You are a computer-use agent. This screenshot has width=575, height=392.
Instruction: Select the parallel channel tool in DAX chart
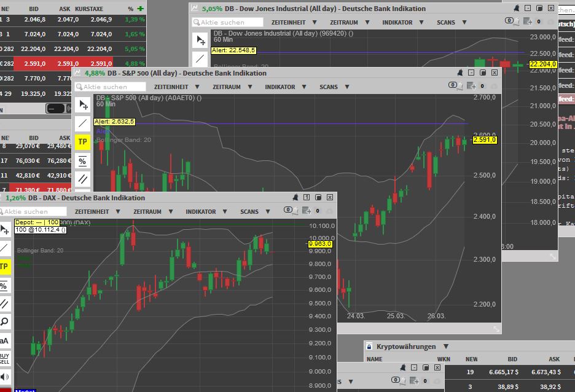[x=4, y=304]
